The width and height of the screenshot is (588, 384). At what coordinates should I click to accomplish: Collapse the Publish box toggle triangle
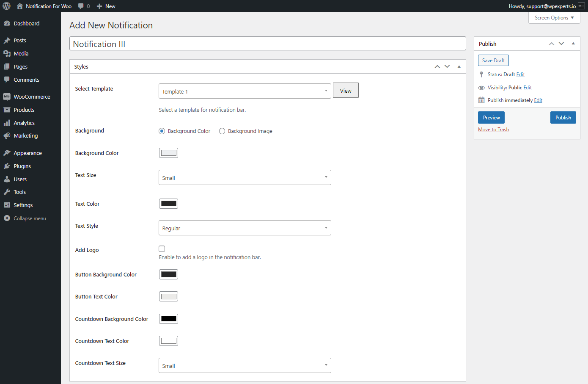573,44
